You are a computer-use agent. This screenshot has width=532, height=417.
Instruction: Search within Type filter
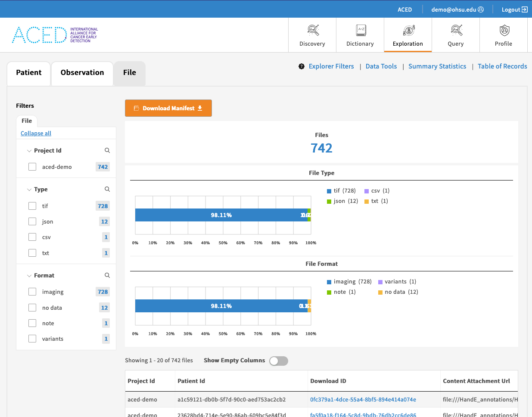tap(107, 189)
